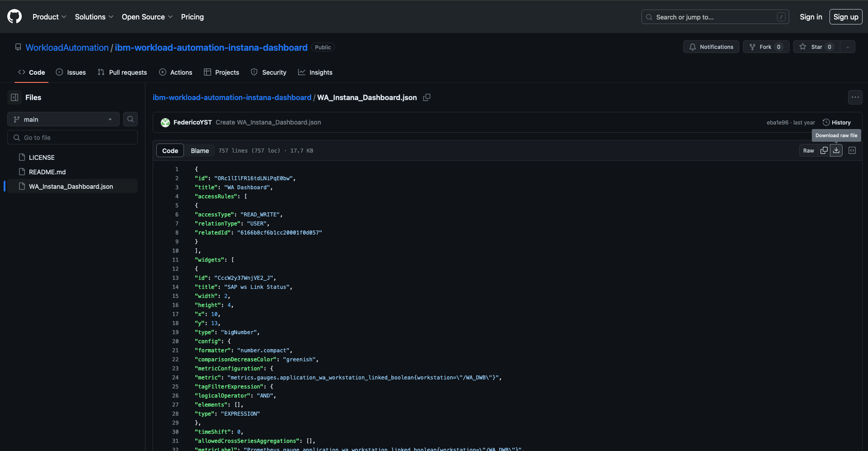Switch to Blame view

pos(200,150)
